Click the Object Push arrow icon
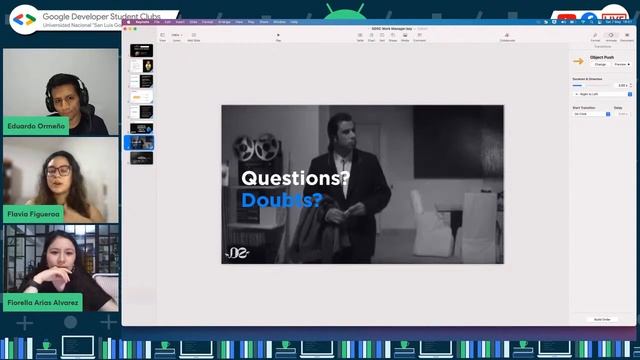 tap(578, 61)
